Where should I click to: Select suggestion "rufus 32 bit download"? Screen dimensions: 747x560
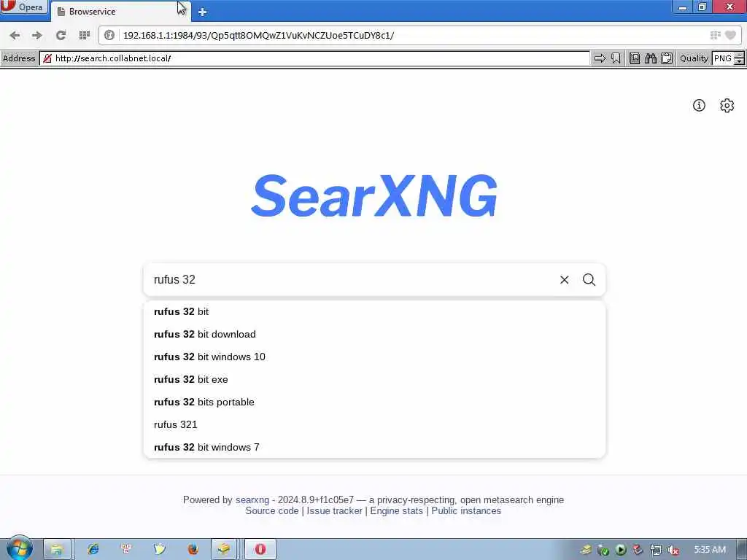tap(374, 334)
